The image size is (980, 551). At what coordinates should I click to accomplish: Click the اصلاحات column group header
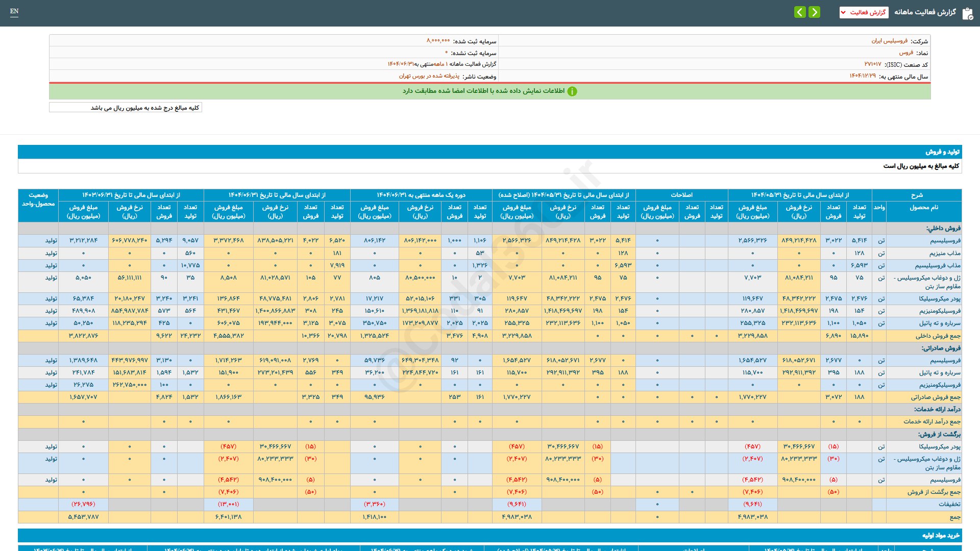pyautogui.click(x=681, y=195)
